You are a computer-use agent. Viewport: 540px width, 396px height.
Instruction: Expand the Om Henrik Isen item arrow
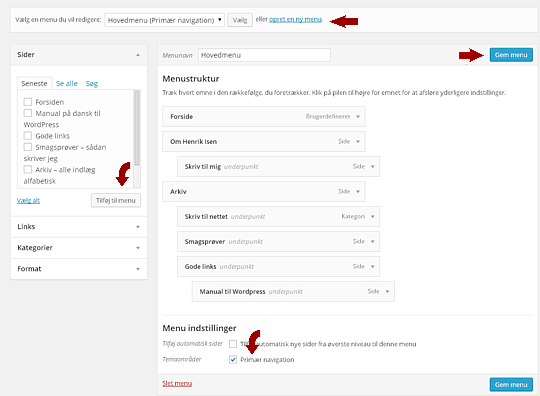(358, 142)
